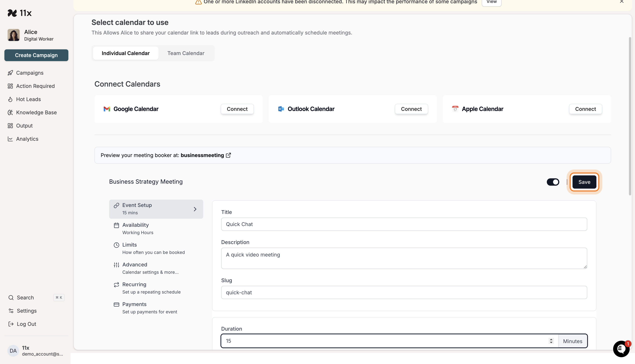Image resolution: width=635 pixels, height=364 pixels.
Task: Open the chat support widget
Action: pyautogui.click(x=621, y=349)
